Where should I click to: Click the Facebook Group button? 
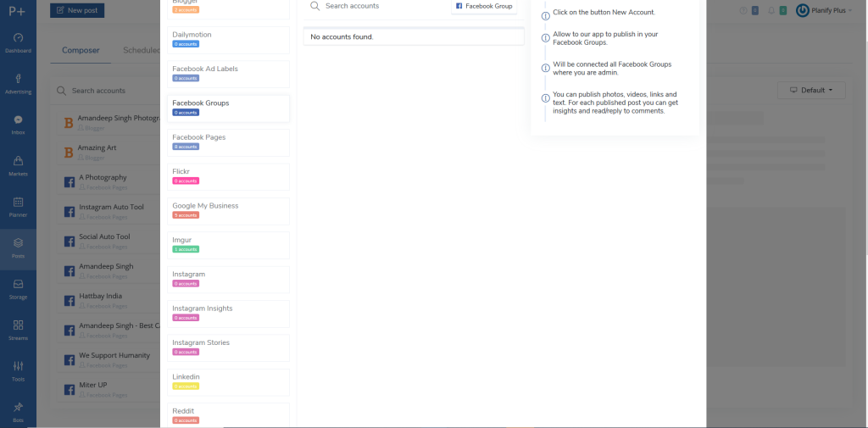point(484,6)
